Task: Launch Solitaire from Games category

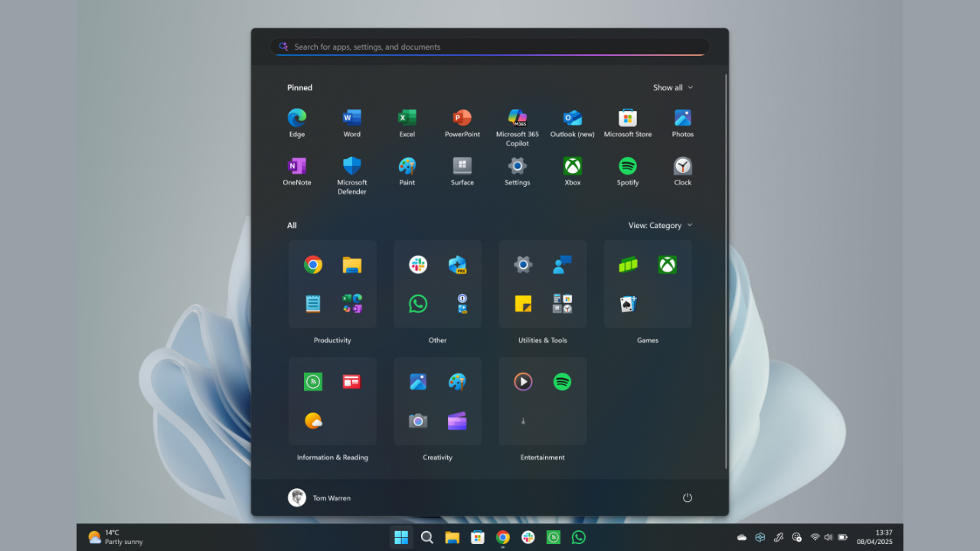Action: coord(629,304)
